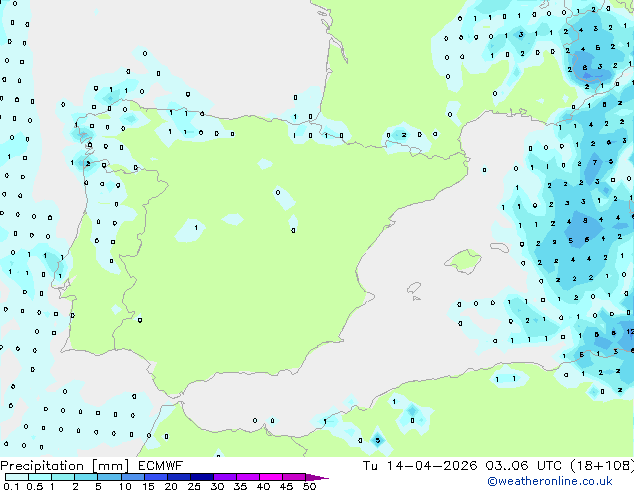Screen dimensions: 634x490
Task: Click the 20–25 mm dark blue swatch
Action: (x=178, y=477)
